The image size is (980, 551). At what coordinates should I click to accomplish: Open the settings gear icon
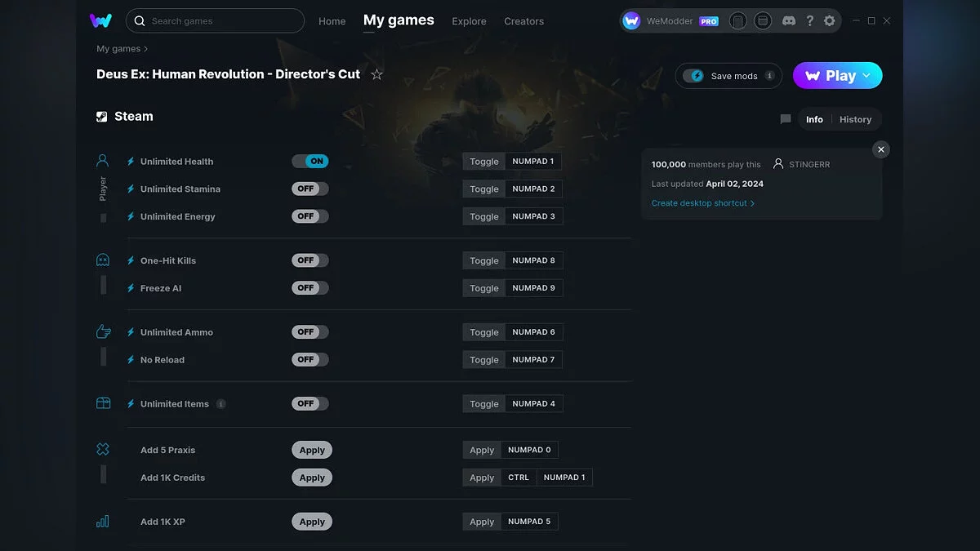click(830, 21)
